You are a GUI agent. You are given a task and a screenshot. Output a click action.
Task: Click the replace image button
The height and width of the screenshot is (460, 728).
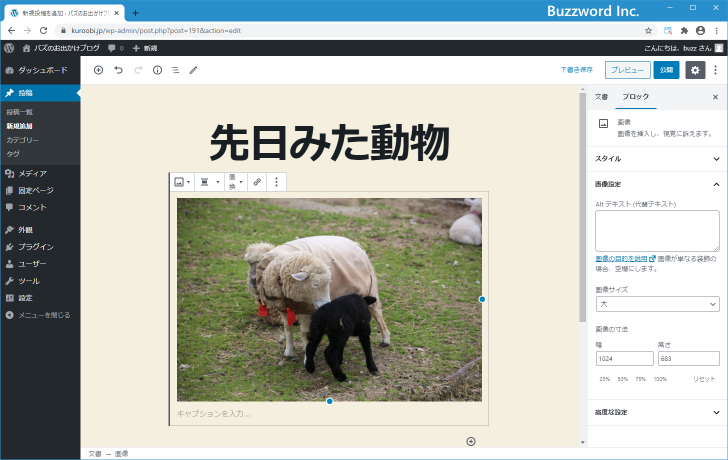click(x=235, y=182)
